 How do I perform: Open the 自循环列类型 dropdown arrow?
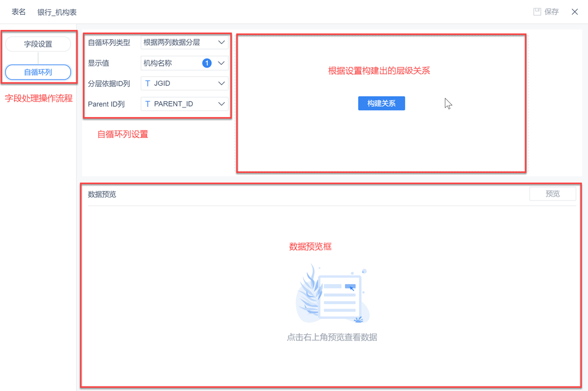point(221,43)
